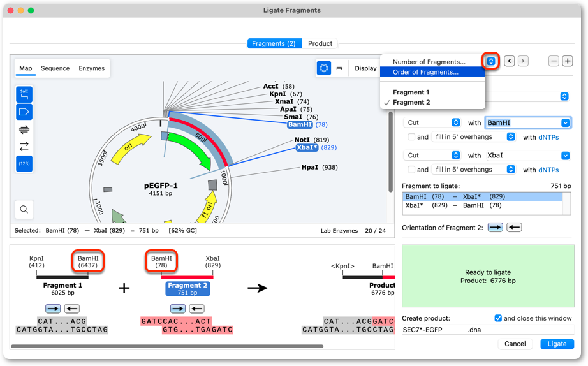Image resolution: width=588 pixels, height=366 pixels.
Task: Choose 'Number of Fragments...' menu item
Action: click(432, 61)
